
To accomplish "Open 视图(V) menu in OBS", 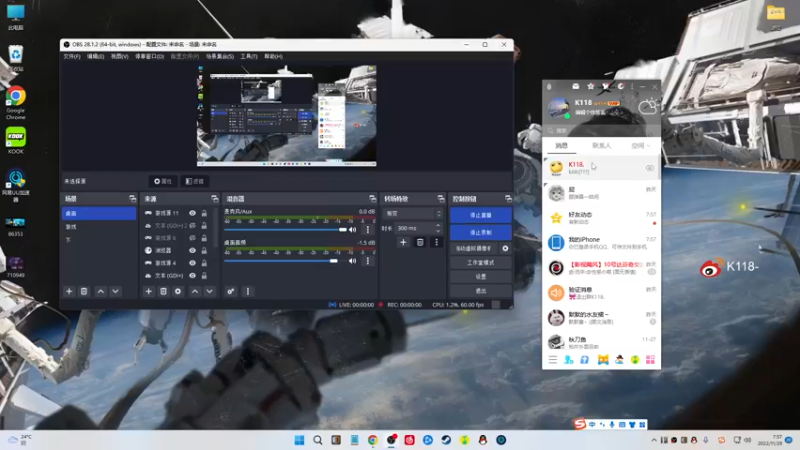I will coord(119,57).
